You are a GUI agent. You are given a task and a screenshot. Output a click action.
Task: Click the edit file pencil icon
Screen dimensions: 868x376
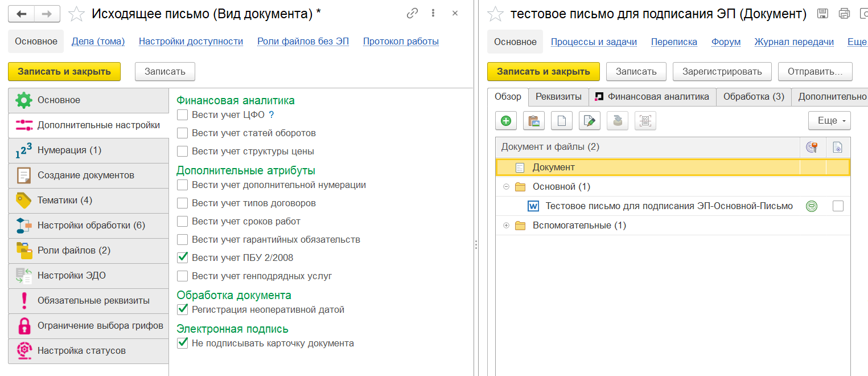(590, 120)
